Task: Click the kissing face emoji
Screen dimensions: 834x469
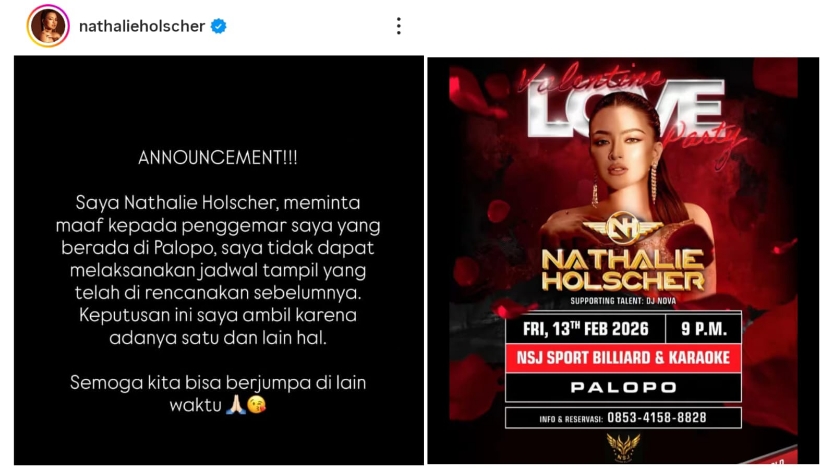Action: coord(256,405)
